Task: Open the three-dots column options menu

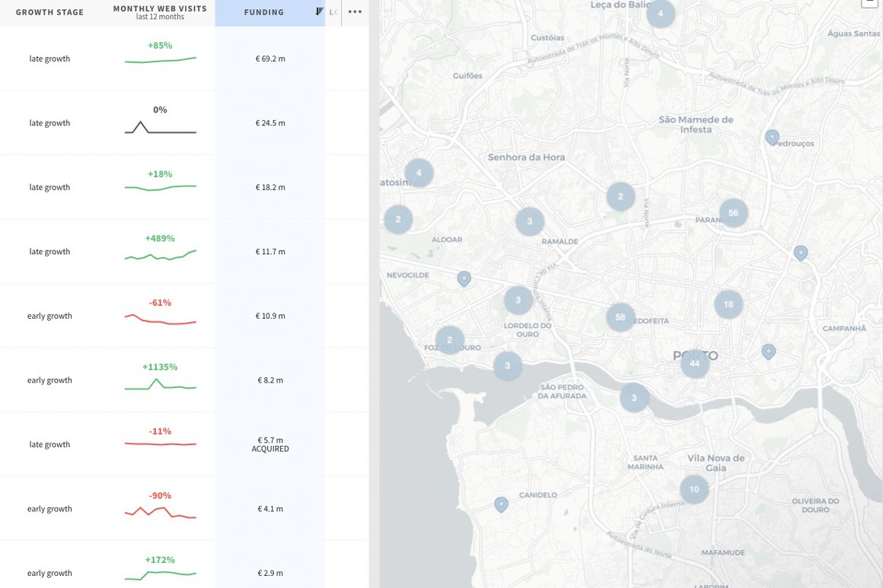Action: (x=355, y=12)
